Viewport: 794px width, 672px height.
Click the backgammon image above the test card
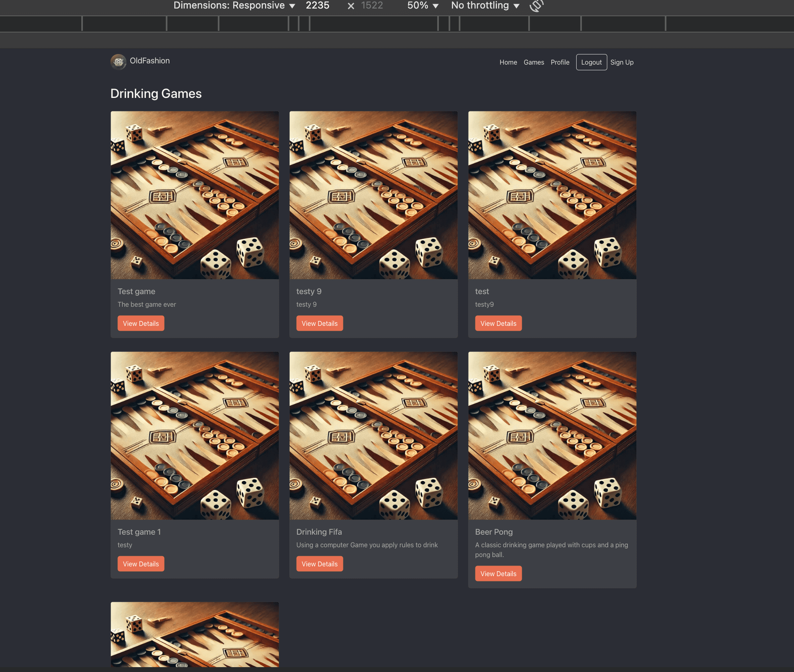pos(552,195)
